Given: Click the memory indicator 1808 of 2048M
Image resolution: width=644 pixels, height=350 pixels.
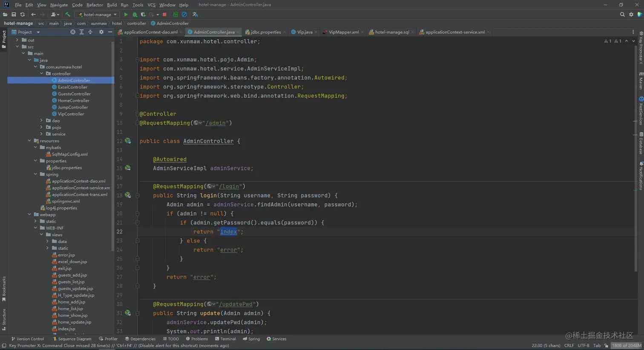Looking at the screenshot, I should tap(627, 345).
